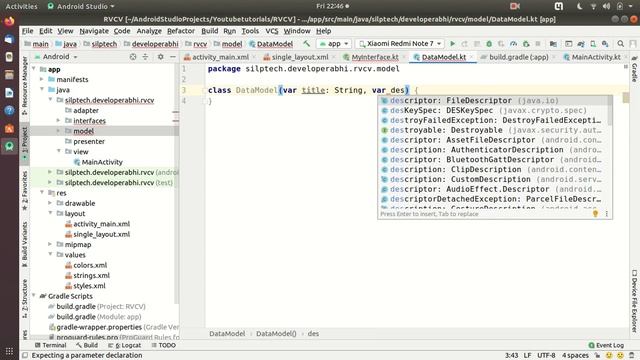This screenshot has height=360, width=640.
Task: Click the line separator LF in status bar
Action: [527, 356]
